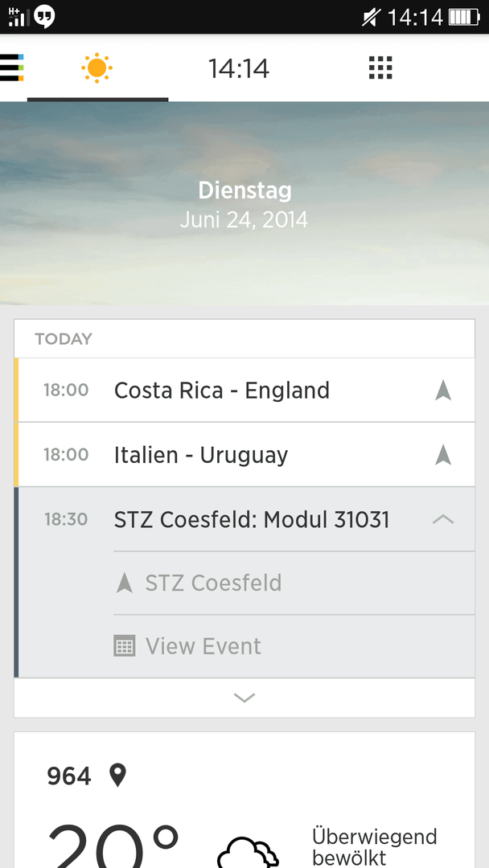Expand the Today agenda with down chevron

(x=244, y=698)
